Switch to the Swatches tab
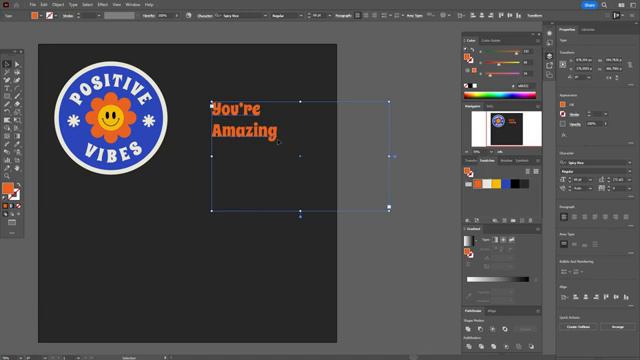 coord(487,160)
